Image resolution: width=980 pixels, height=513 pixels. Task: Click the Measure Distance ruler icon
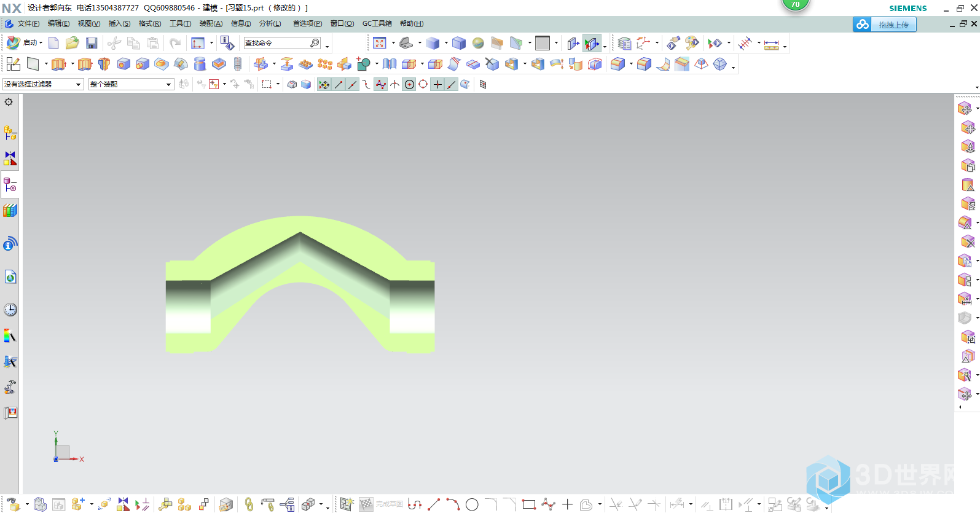771,44
